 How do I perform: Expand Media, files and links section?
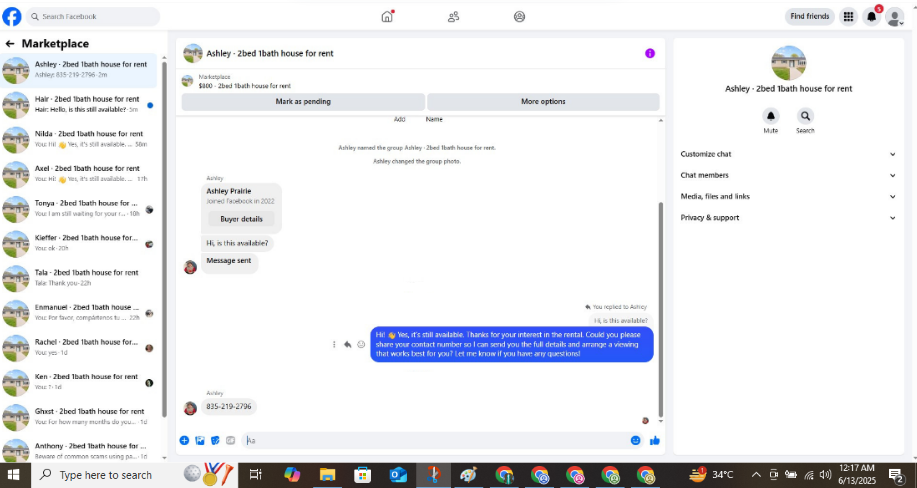787,197
